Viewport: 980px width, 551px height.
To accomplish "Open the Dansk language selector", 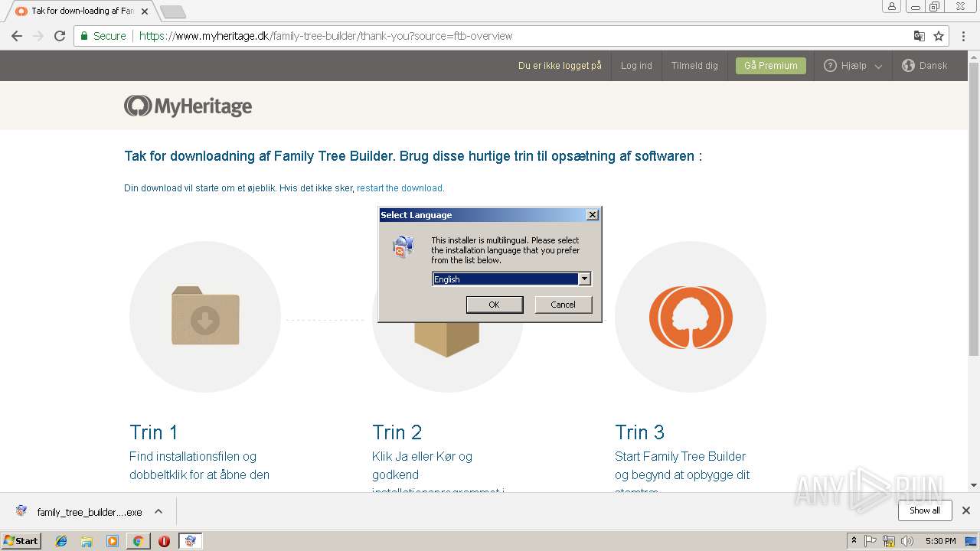I will 925,66.
